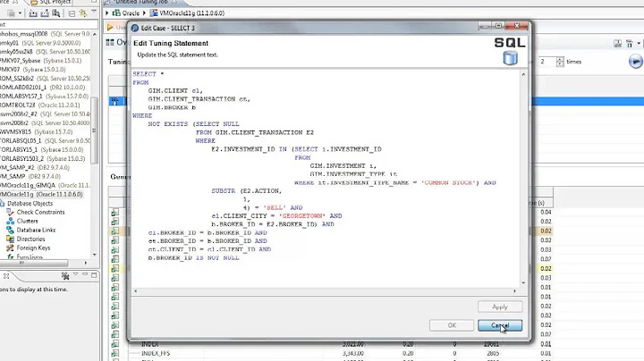
Task: Select ROMLABSY157_1 Sybase data source
Action: [x=44, y=97]
